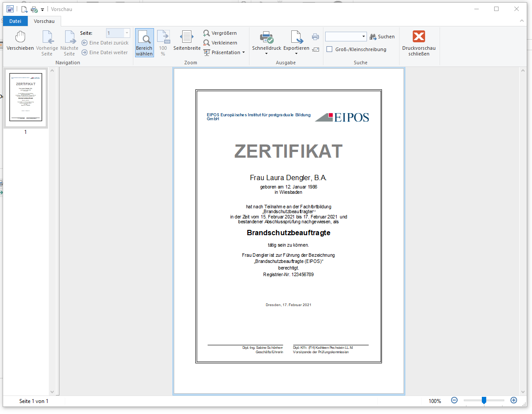Click thumbnail panel scroll-down arrow
This screenshot has width=532, height=414.
point(52,392)
